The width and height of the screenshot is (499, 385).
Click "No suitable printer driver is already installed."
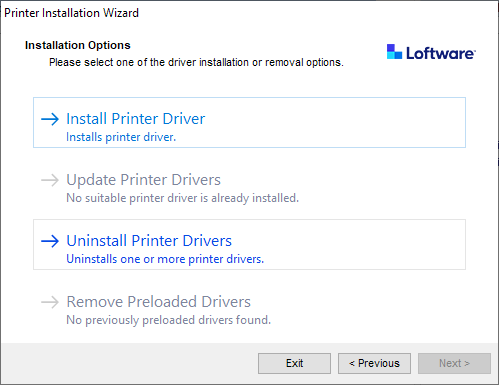point(182,198)
